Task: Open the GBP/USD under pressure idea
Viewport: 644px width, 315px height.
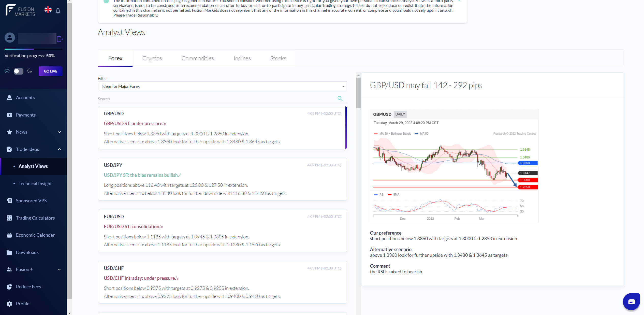Action: click(222, 128)
